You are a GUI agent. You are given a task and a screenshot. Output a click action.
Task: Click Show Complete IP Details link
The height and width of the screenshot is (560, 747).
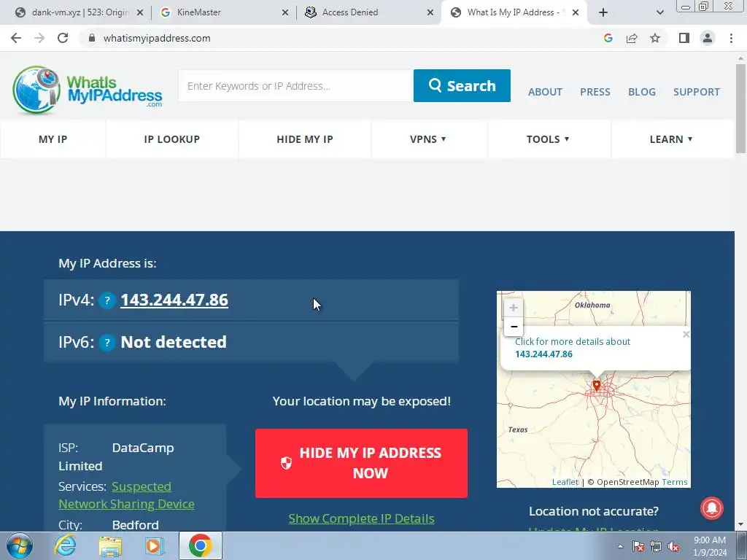point(361,518)
